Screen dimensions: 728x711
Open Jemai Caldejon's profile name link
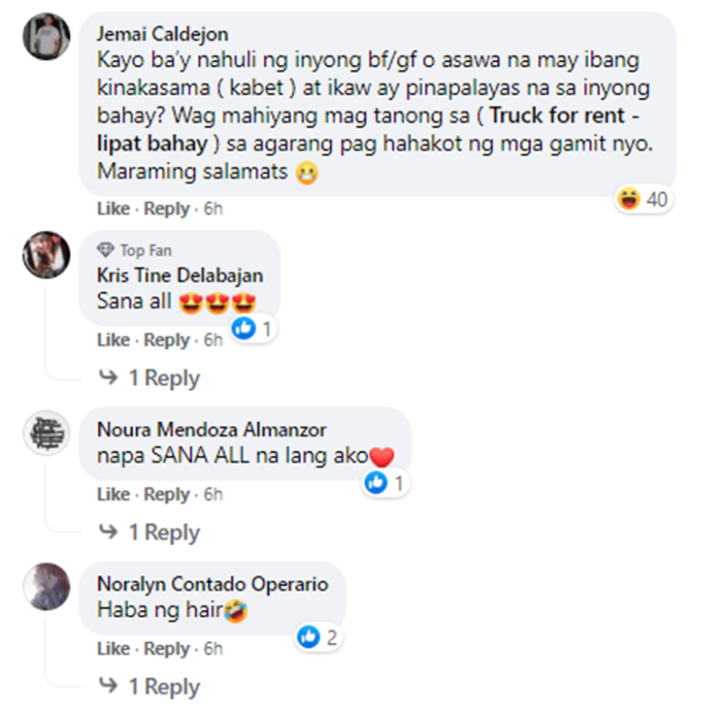[x=162, y=34]
